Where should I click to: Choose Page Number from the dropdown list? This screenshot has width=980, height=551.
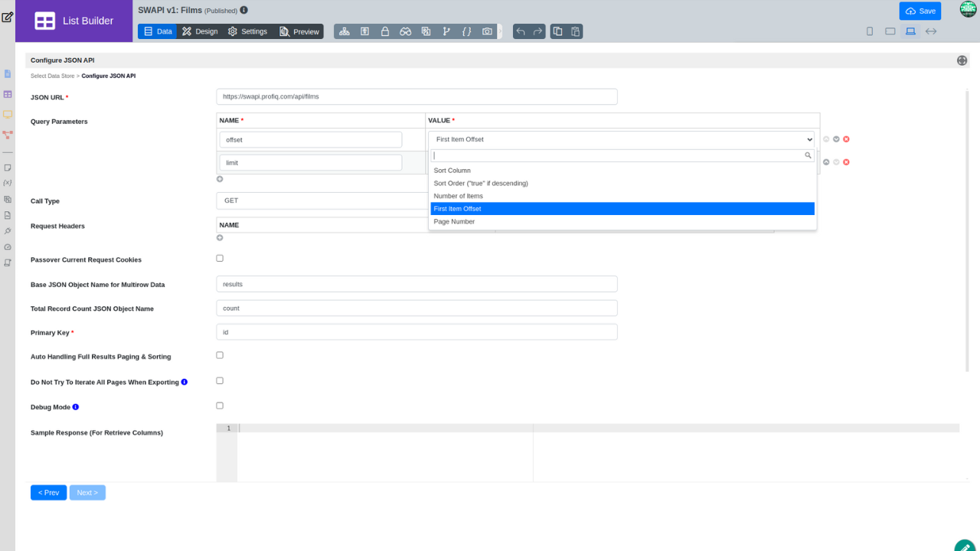point(454,222)
